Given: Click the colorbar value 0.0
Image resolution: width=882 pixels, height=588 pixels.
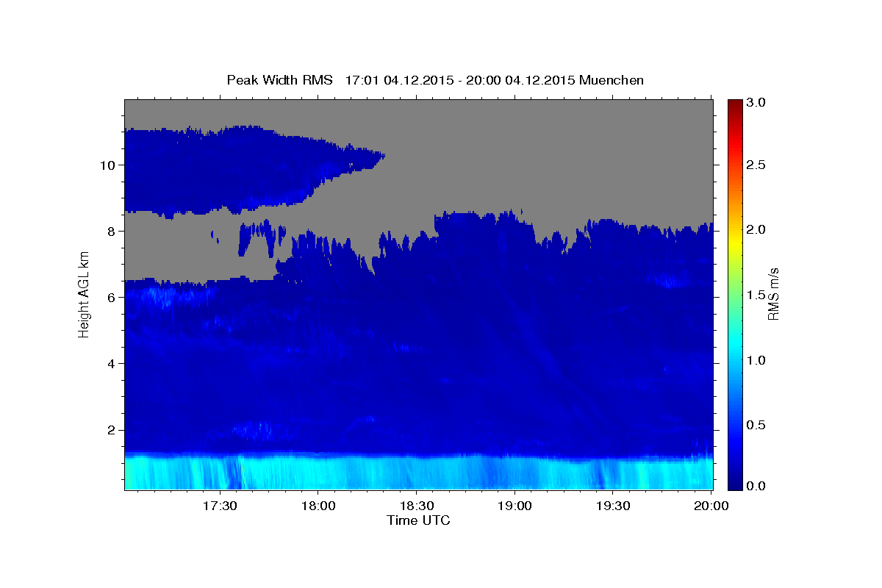Looking at the screenshot, I should tap(756, 486).
